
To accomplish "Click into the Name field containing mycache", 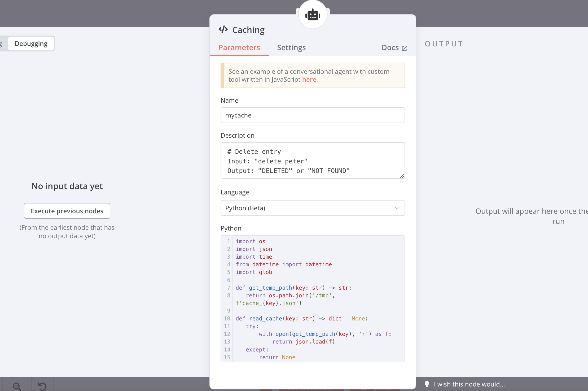I will (313, 115).
